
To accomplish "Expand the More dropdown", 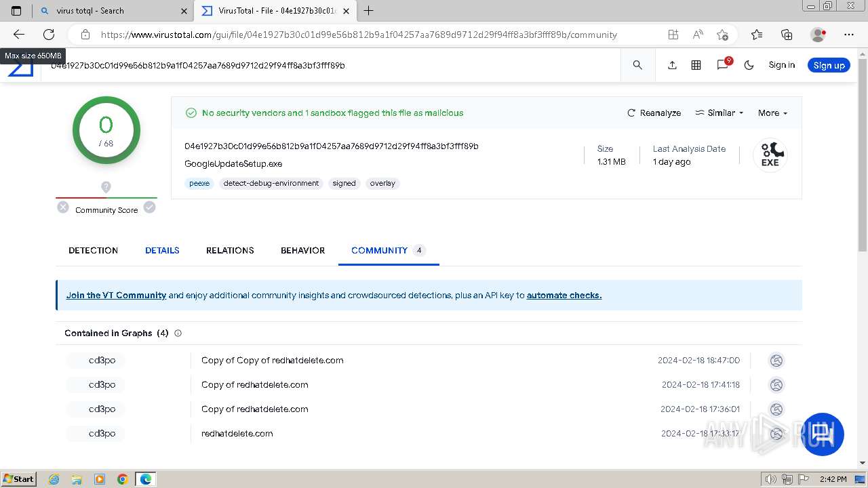I will (772, 113).
